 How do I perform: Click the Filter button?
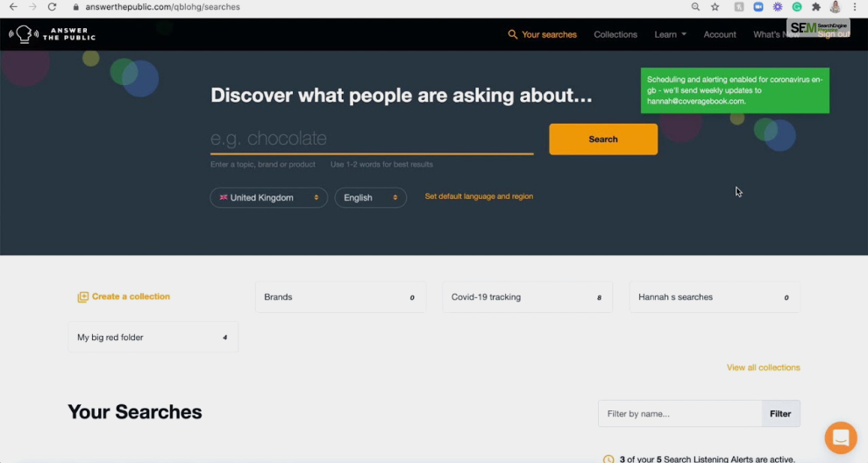(780, 414)
